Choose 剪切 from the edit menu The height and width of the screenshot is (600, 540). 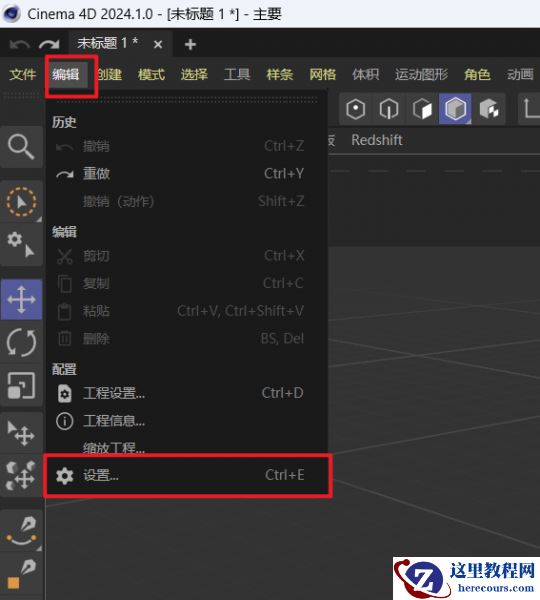(187, 256)
